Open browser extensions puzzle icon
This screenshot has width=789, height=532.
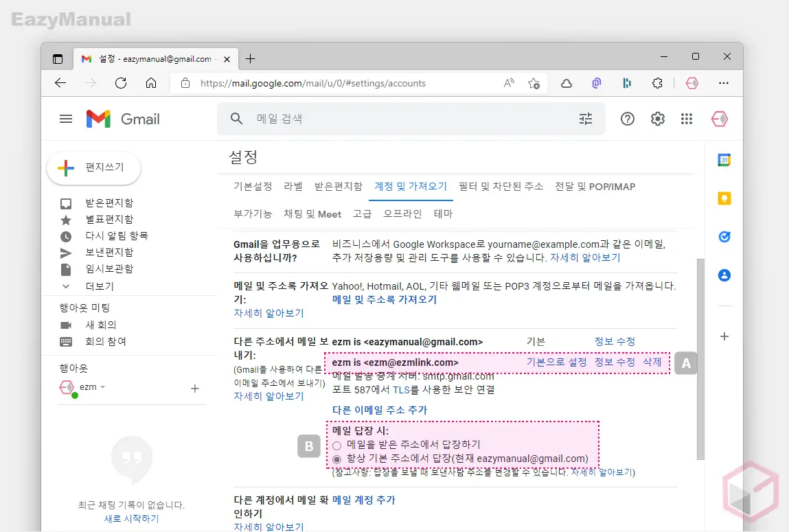coord(657,83)
